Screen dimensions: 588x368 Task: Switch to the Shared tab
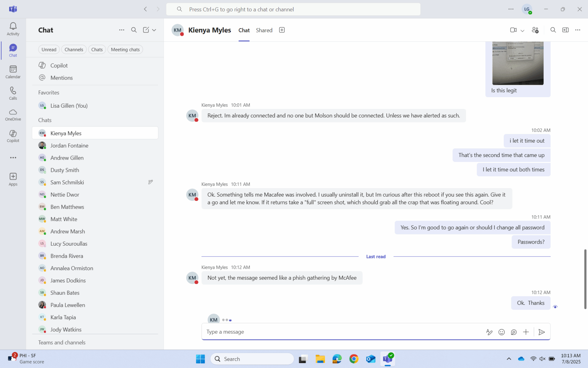click(264, 30)
